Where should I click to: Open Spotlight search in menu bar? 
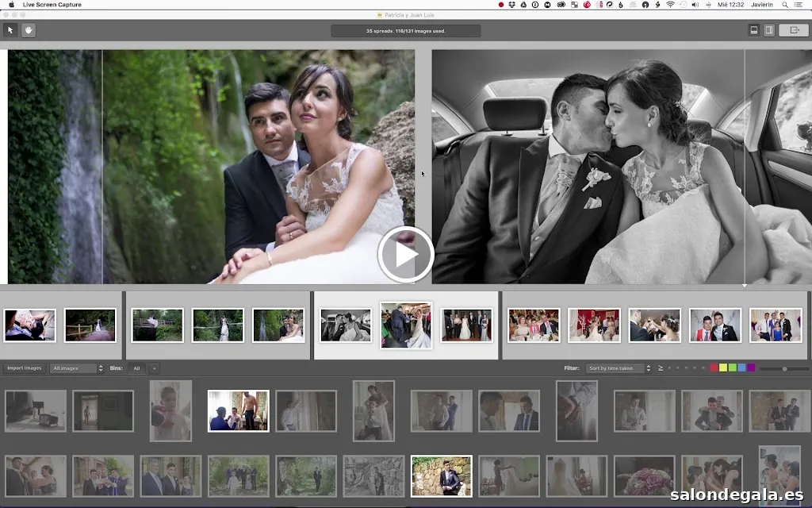pos(784,5)
